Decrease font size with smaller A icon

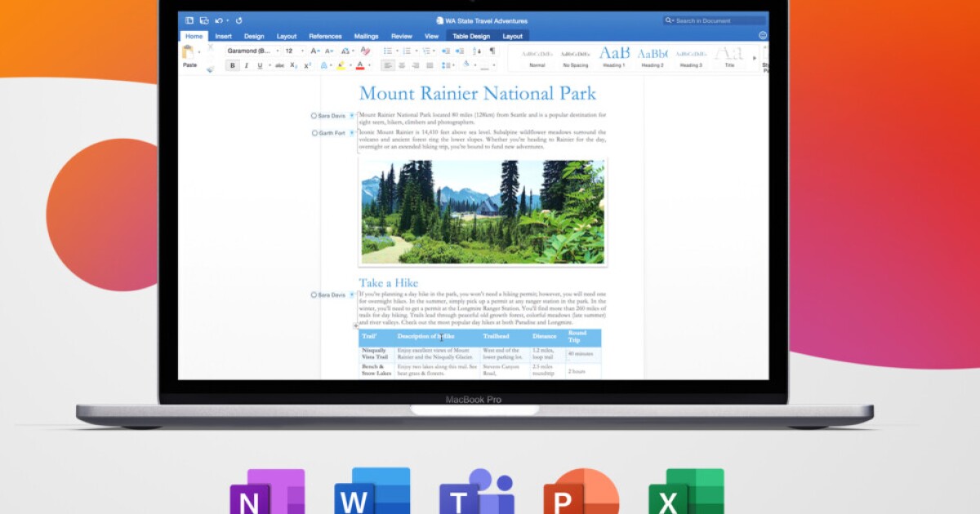(329, 51)
